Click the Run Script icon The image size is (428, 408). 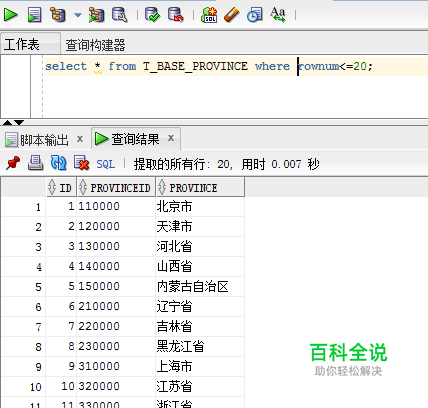pos(34,15)
